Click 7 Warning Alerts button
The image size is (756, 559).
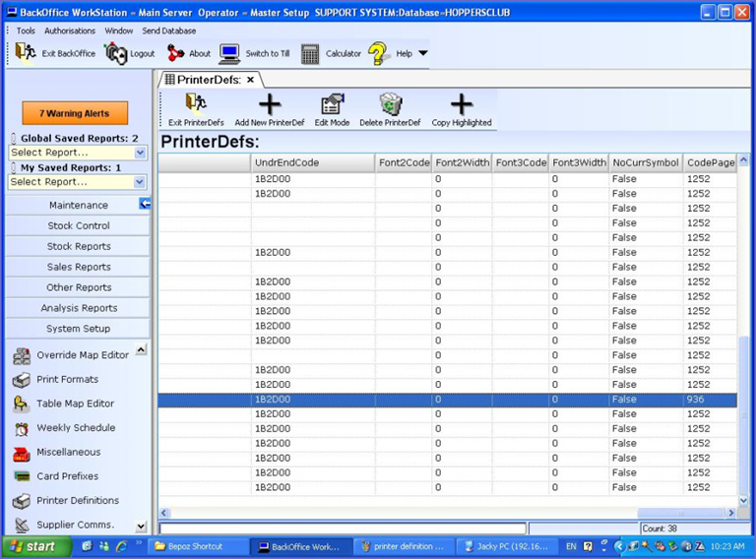pos(75,114)
